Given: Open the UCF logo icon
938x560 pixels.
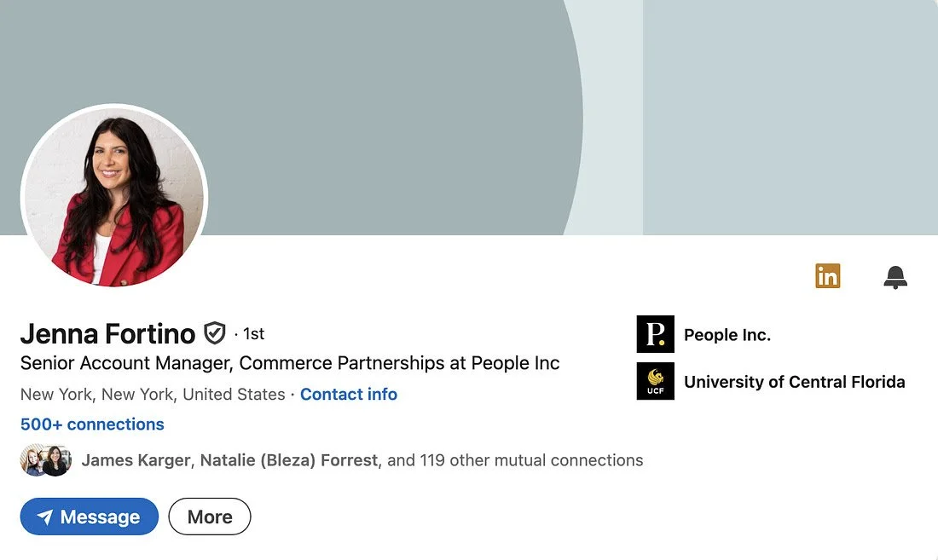Looking at the screenshot, I should pos(655,381).
